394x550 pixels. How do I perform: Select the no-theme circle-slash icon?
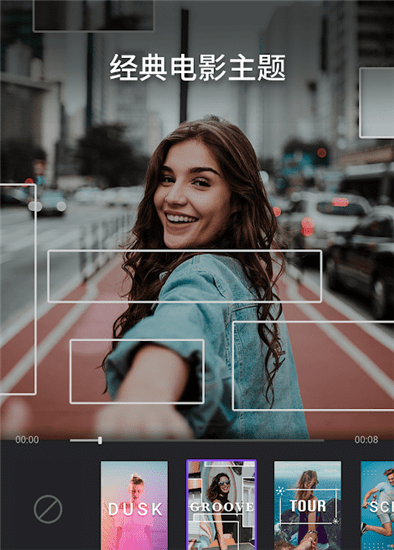(48, 509)
